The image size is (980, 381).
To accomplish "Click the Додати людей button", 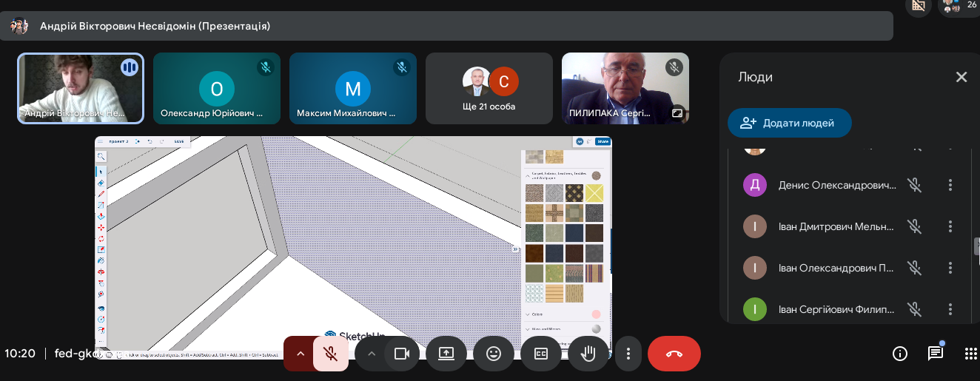I will [x=789, y=124].
